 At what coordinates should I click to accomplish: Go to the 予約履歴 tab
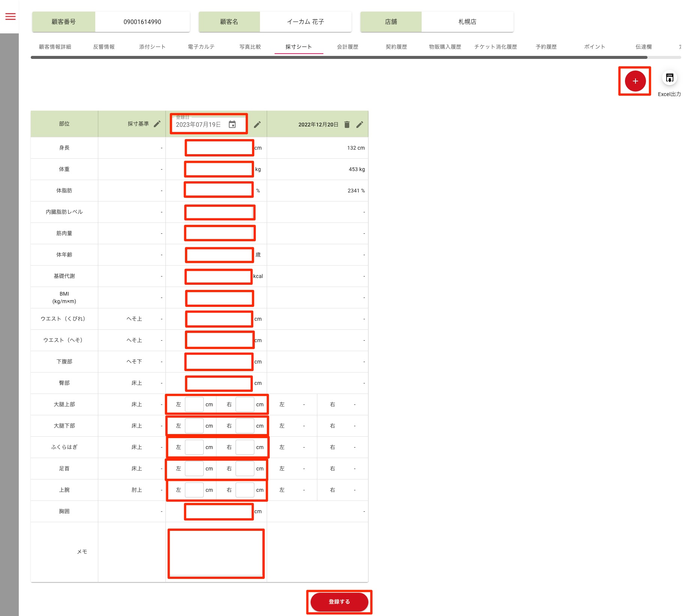[x=546, y=47]
